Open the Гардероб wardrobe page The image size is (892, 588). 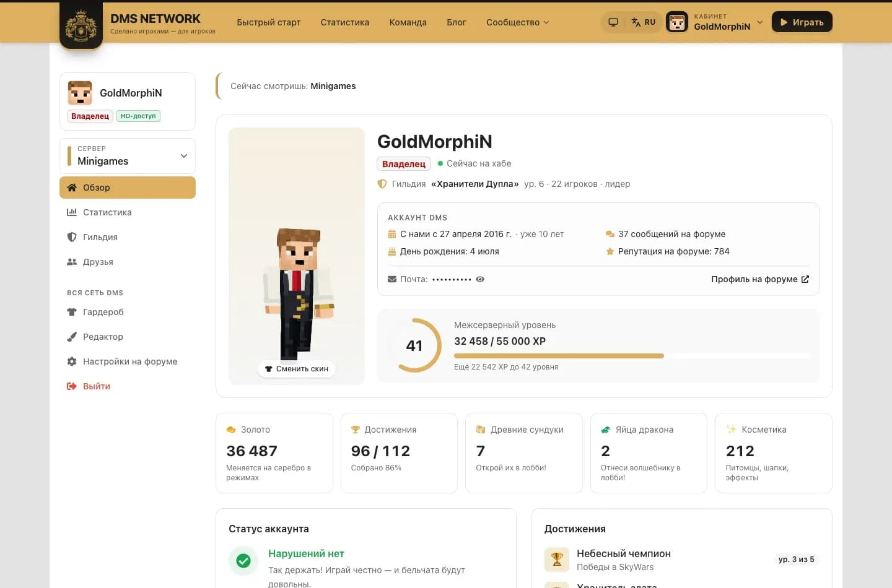pyautogui.click(x=128, y=312)
